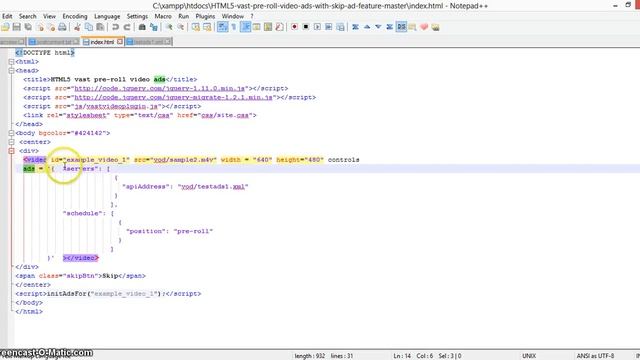Start macro recording with the red record icon

294,27
